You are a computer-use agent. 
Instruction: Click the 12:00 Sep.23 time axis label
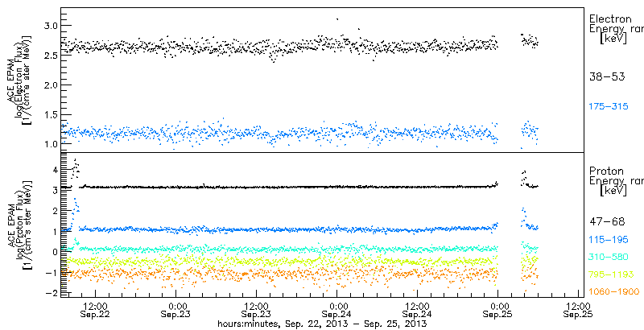tap(256, 311)
